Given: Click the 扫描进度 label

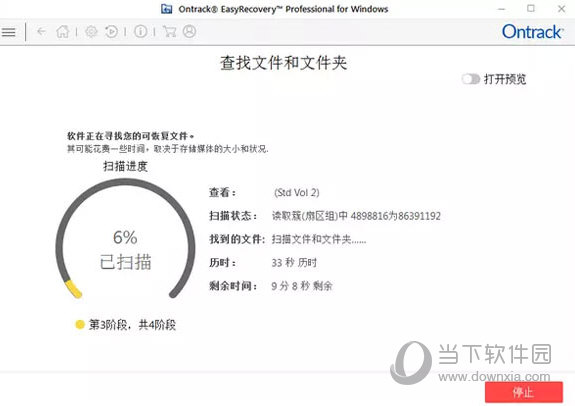Looking at the screenshot, I should 125,166.
